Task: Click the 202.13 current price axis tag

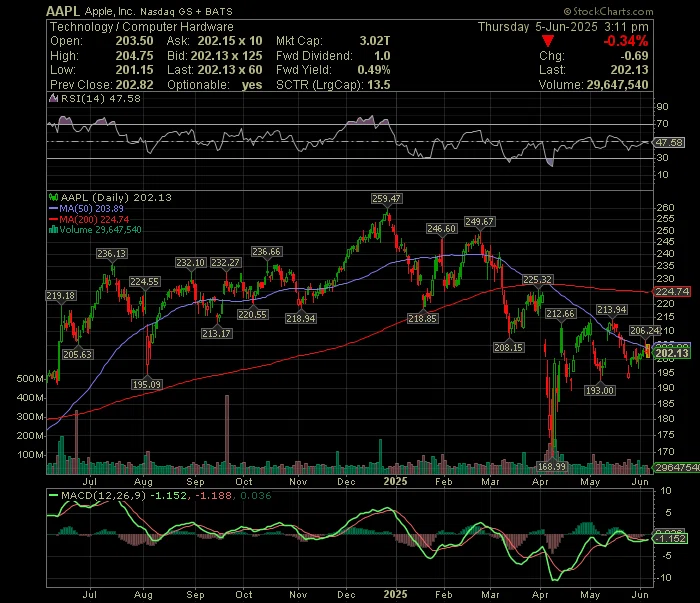Action: (x=672, y=353)
